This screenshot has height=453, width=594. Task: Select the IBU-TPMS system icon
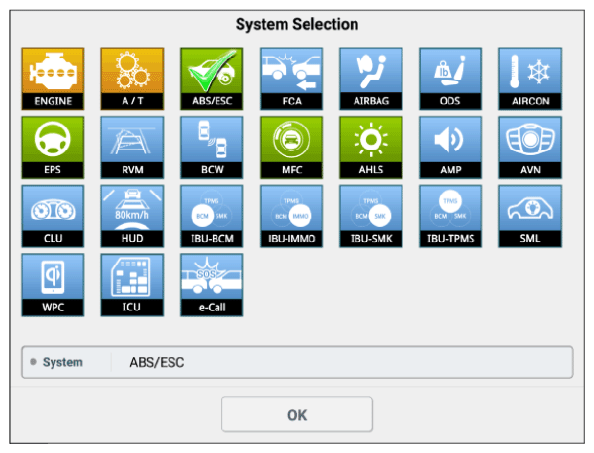(x=450, y=216)
